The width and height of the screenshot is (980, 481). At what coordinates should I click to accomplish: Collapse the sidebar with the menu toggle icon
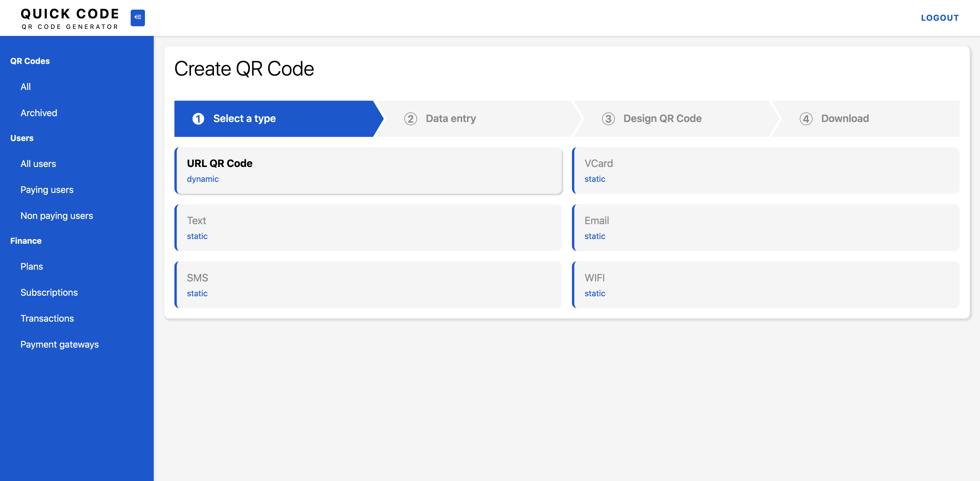coord(137,18)
